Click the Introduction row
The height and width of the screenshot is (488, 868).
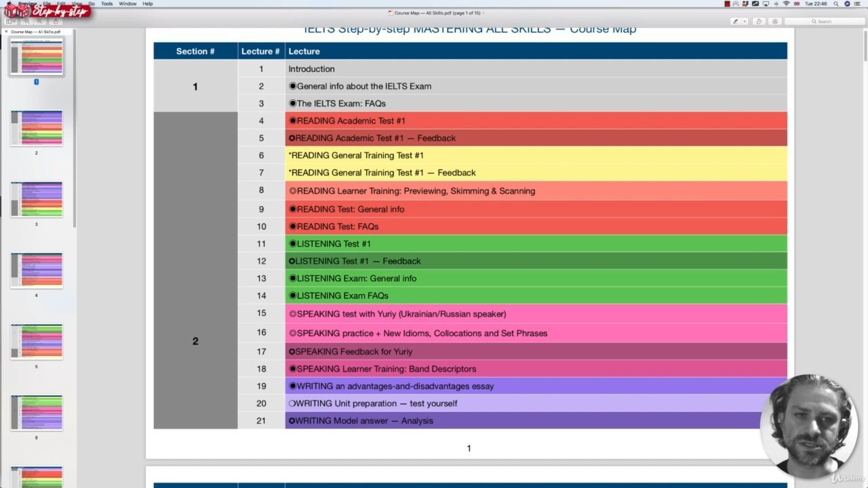536,68
